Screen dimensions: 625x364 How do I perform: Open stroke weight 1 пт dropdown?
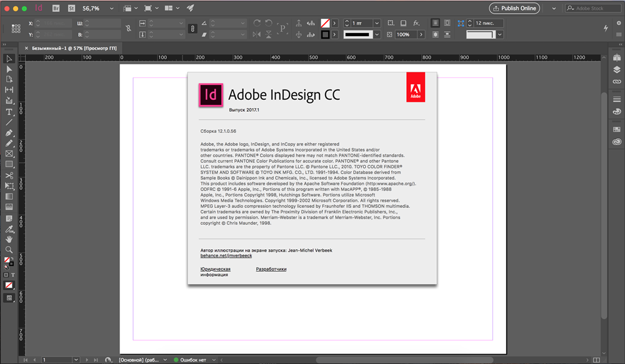point(377,23)
